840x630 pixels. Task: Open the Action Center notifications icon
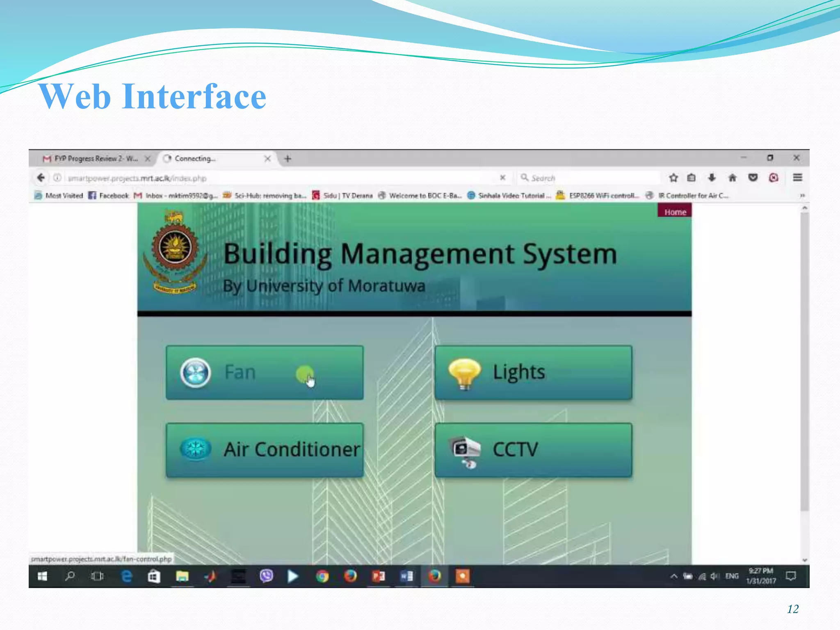(791, 576)
